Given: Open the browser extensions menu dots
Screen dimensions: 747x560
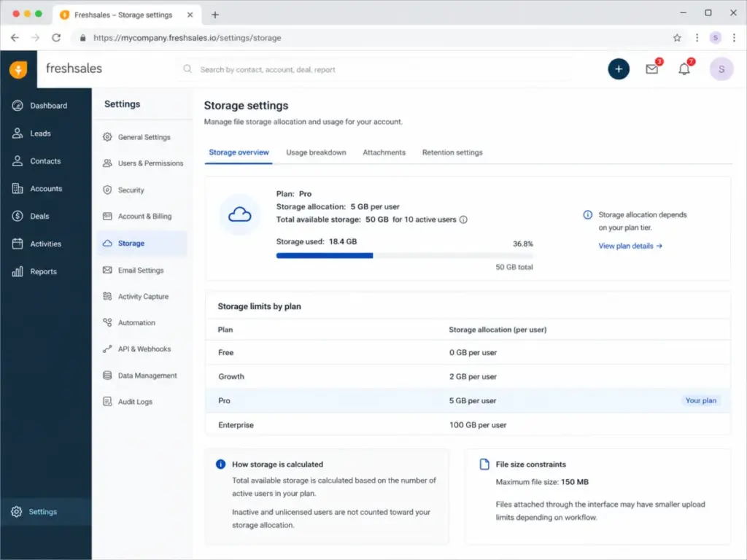Looking at the screenshot, I should point(697,38).
